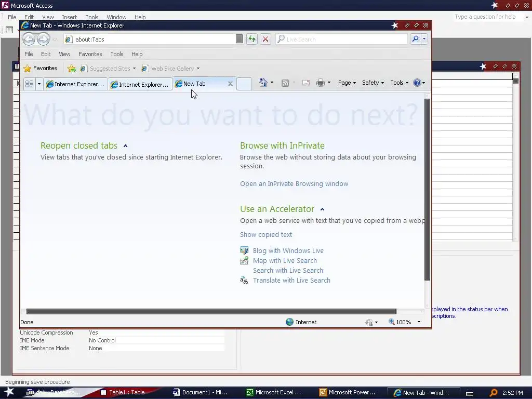Open Internet Explorer File menu

(x=29, y=54)
